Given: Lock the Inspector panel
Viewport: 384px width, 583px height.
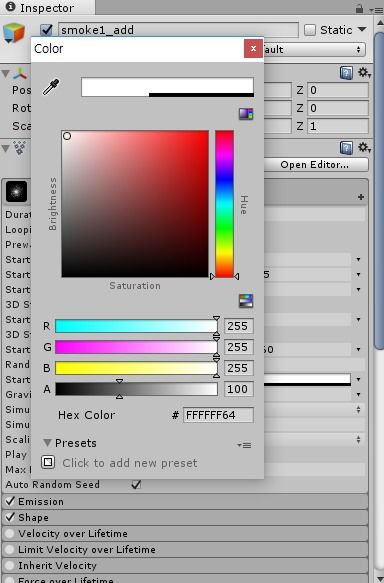Looking at the screenshot, I should [359, 8].
